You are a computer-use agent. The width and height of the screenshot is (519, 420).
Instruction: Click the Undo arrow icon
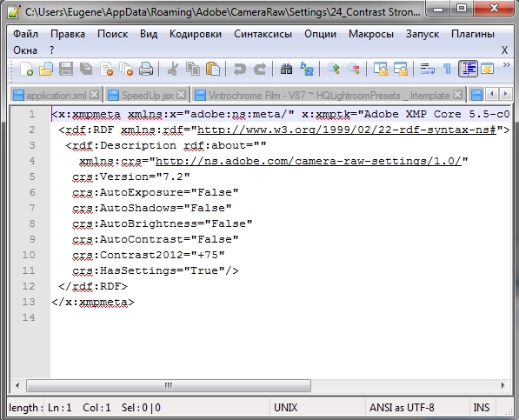(x=239, y=70)
